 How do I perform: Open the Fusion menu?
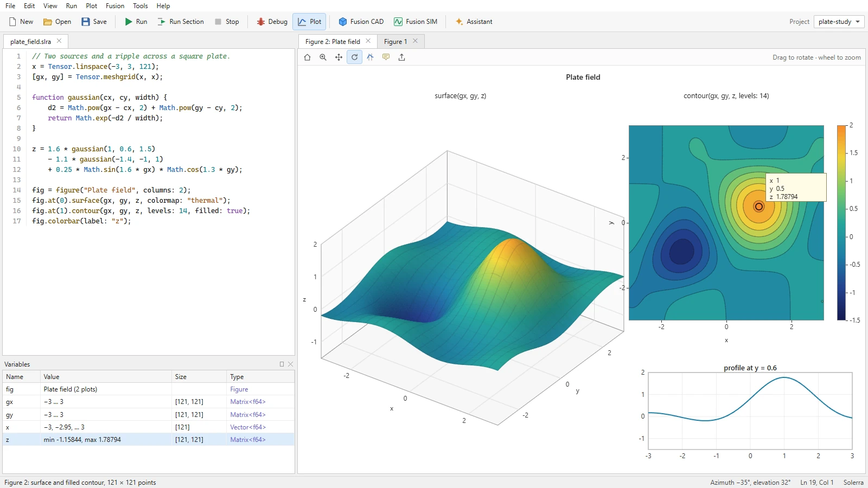(x=115, y=6)
